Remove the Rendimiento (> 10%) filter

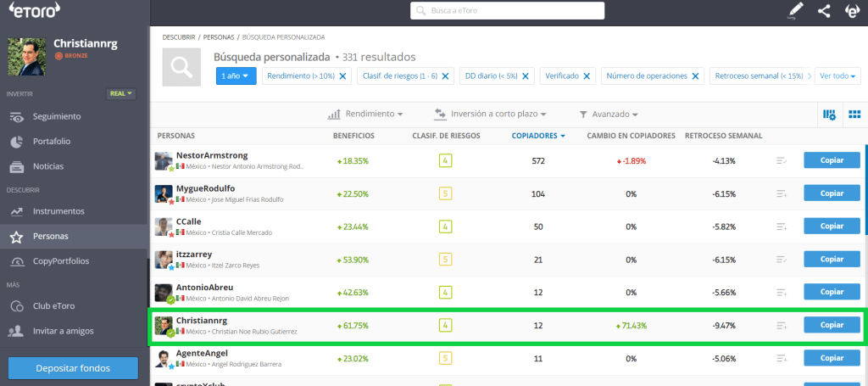342,76
